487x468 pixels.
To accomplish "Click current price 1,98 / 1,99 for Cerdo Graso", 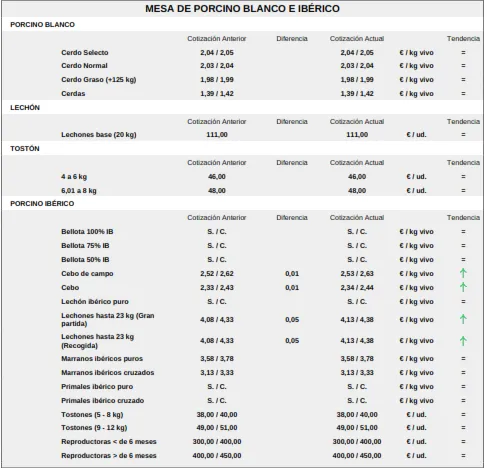I will 357,80.
